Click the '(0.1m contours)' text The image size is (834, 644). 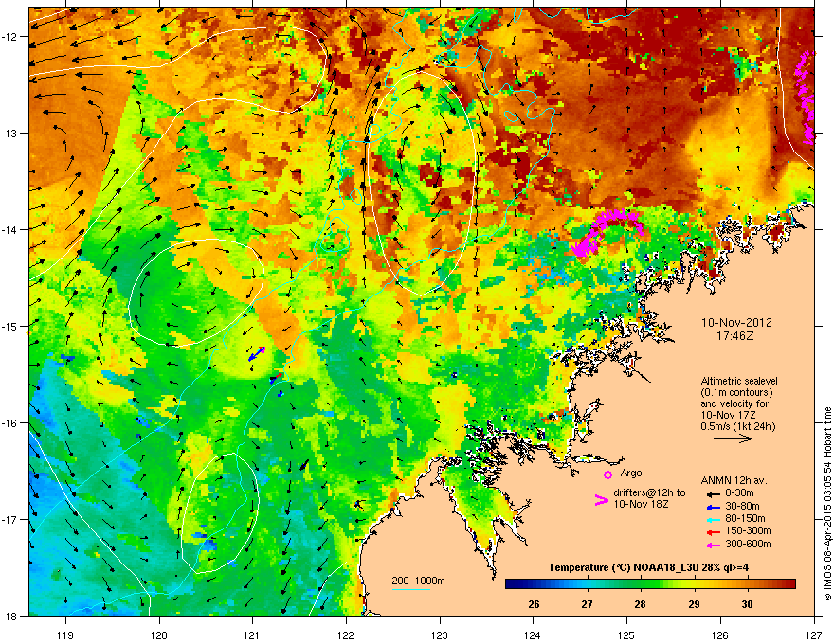coord(736,392)
